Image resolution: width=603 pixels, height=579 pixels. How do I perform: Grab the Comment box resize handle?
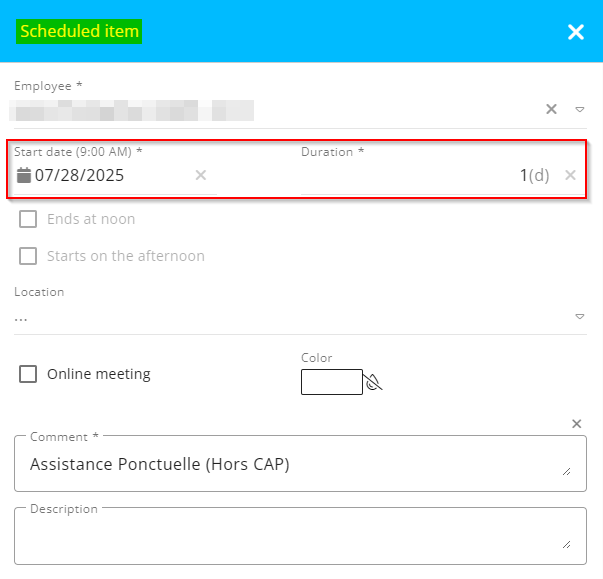tap(567, 472)
